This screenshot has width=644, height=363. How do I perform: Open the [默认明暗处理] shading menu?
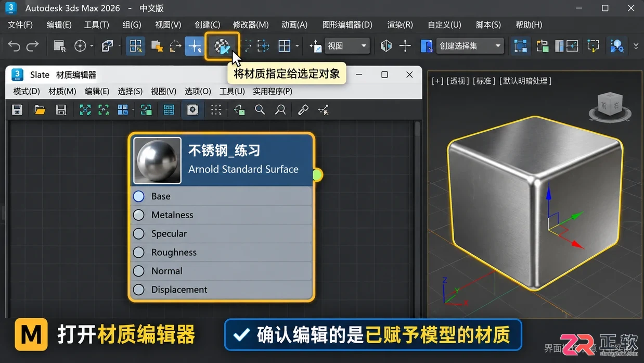[525, 81]
